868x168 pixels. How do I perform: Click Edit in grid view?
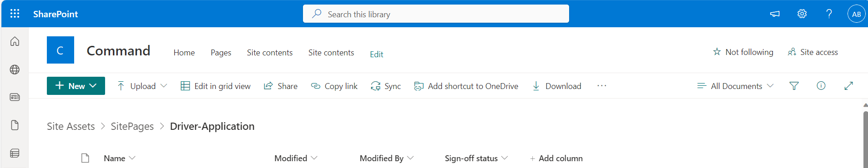(x=216, y=86)
